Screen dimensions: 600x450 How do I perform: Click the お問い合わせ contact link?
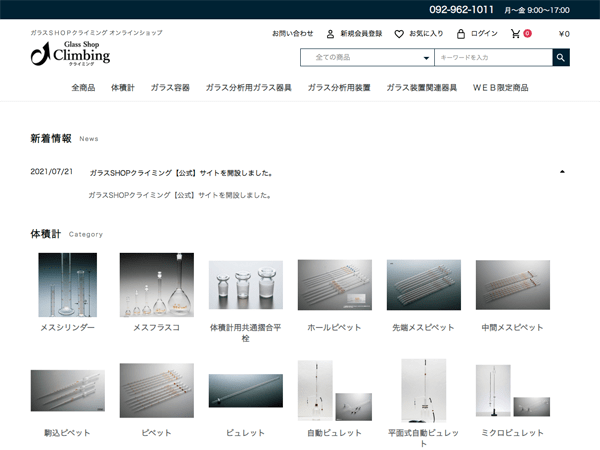292,34
